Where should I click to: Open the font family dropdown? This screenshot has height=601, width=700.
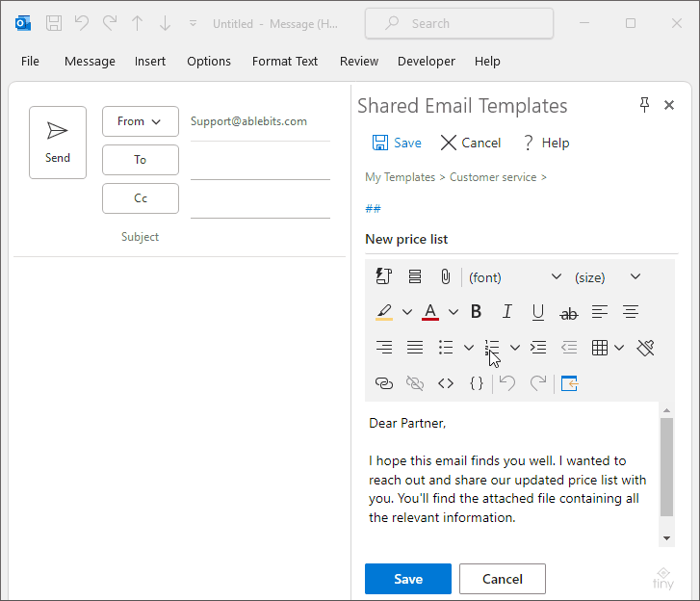pos(515,277)
